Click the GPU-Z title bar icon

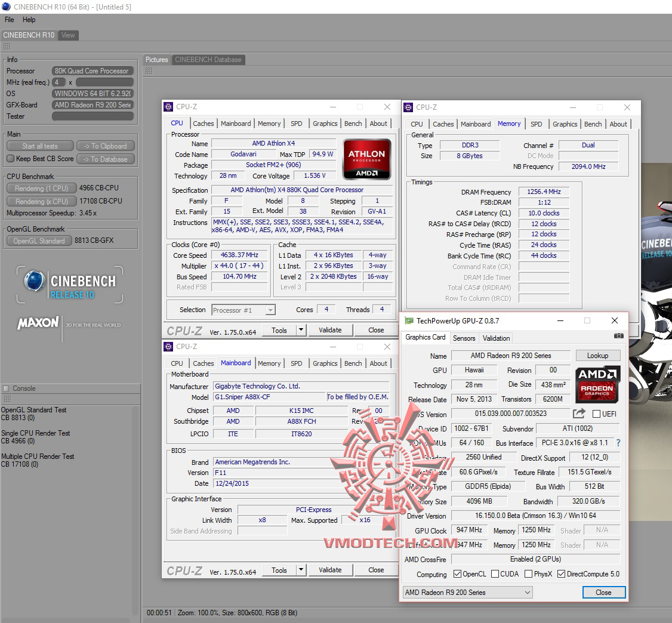point(409,320)
